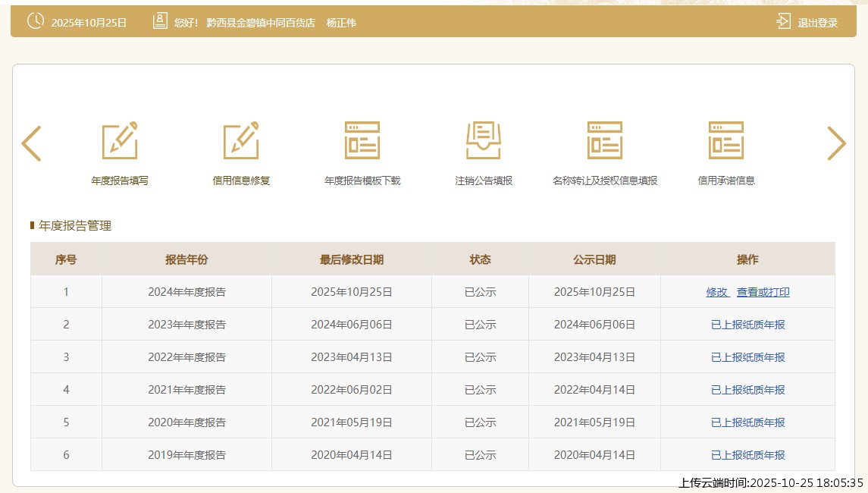Click the 退出登录 text button
The height and width of the screenshot is (493, 868).
817,23
